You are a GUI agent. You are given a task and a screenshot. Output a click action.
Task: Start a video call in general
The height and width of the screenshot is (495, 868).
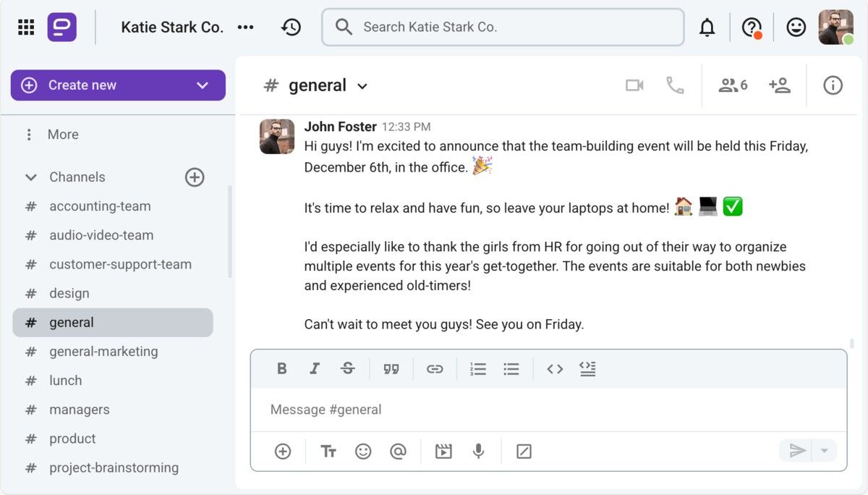click(634, 85)
